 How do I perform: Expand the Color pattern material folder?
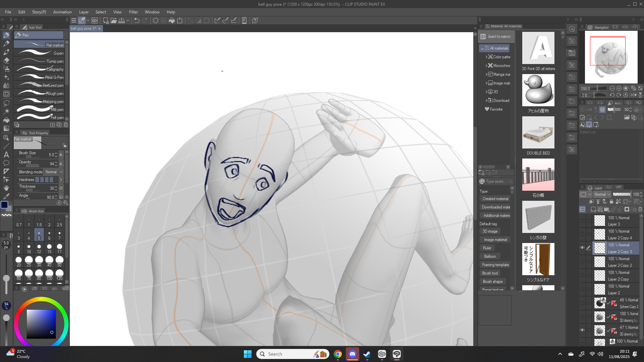pyautogui.click(x=486, y=57)
